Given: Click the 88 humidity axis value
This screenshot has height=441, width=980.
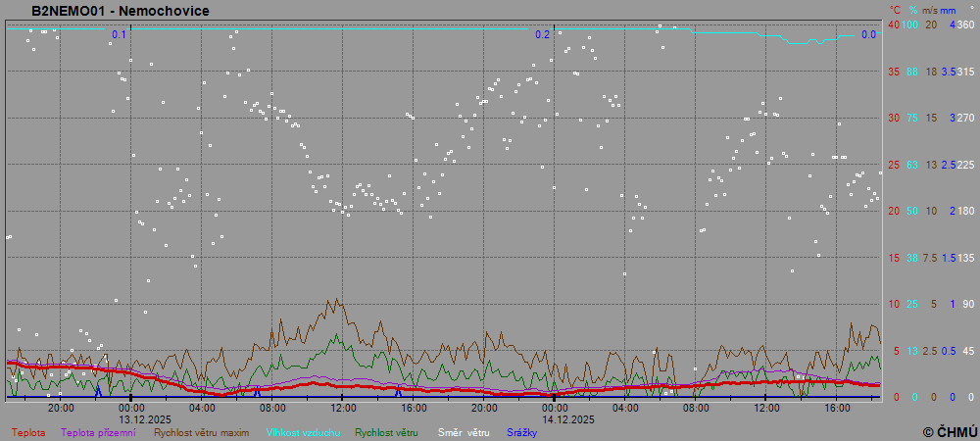Looking at the screenshot, I should coord(911,72).
